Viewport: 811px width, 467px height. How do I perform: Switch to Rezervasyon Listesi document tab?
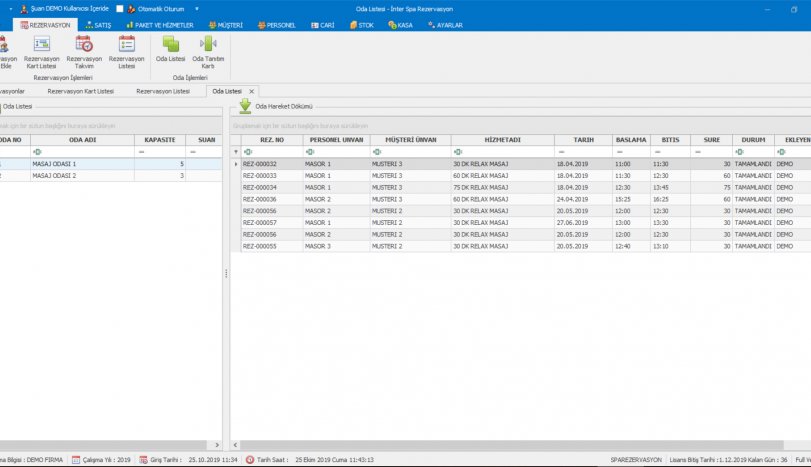pyautogui.click(x=163, y=91)
